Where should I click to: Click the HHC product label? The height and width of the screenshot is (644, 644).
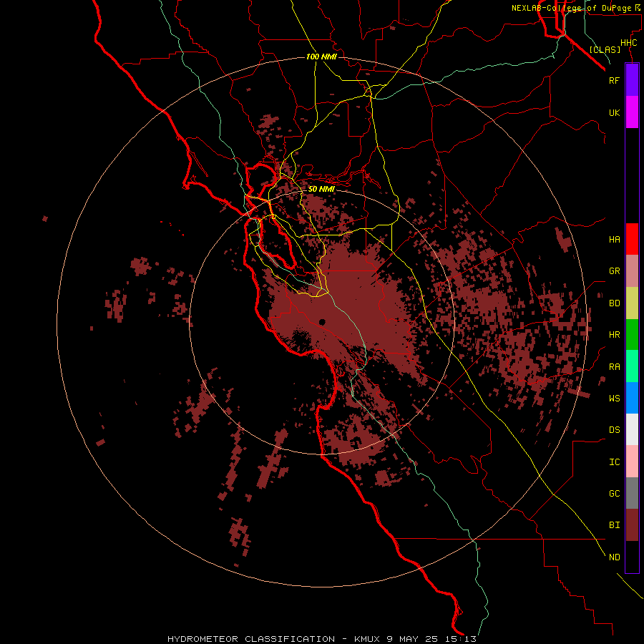click(x=628, y=43)
